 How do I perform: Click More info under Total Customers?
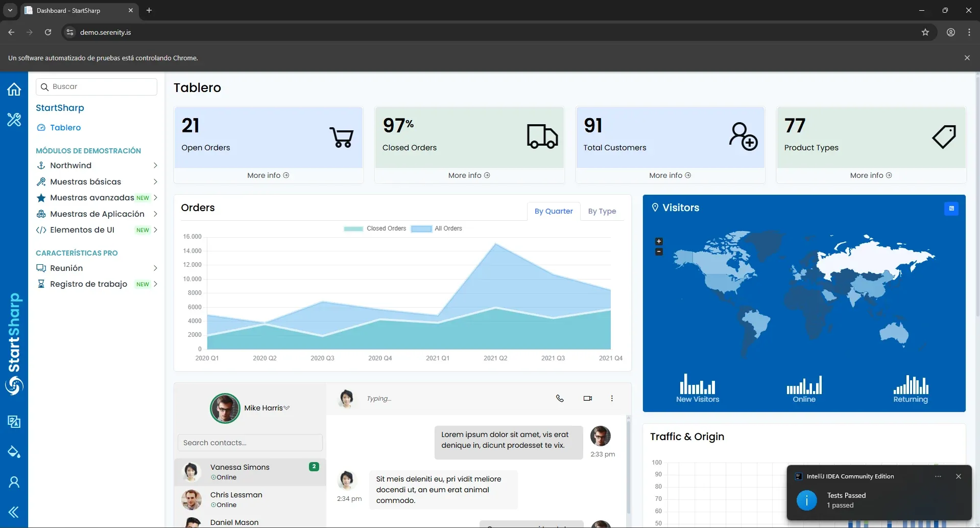(670, 175)
